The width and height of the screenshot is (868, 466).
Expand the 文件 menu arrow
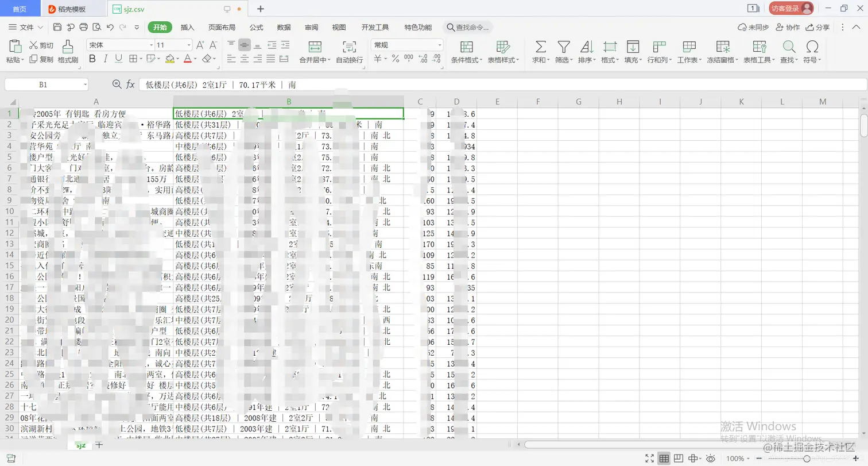click(40, 27)
